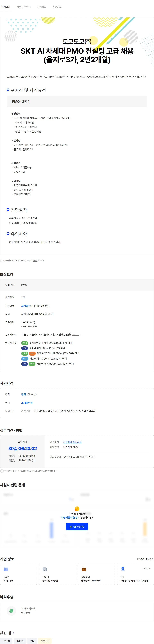The height and width of the screenshot is (644, 154).
Task: Click the 잡코리아 즉시지원 link
Action: (x=72, y=442)
